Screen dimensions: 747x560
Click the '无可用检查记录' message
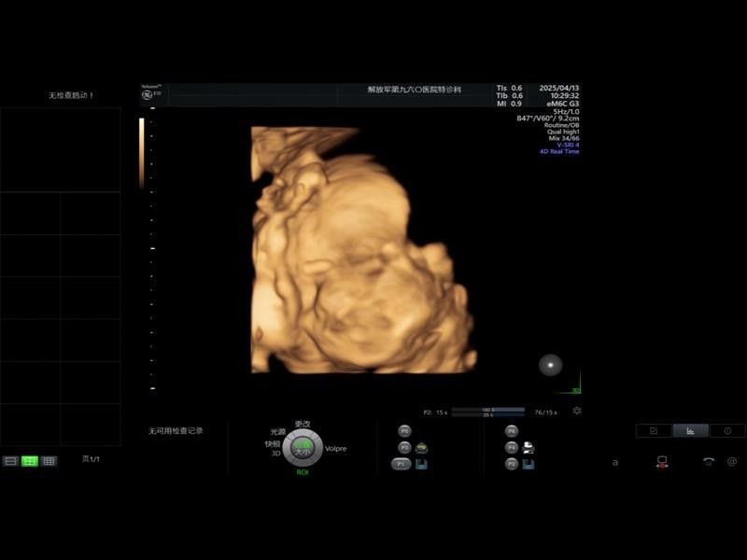tap(176, 431)
